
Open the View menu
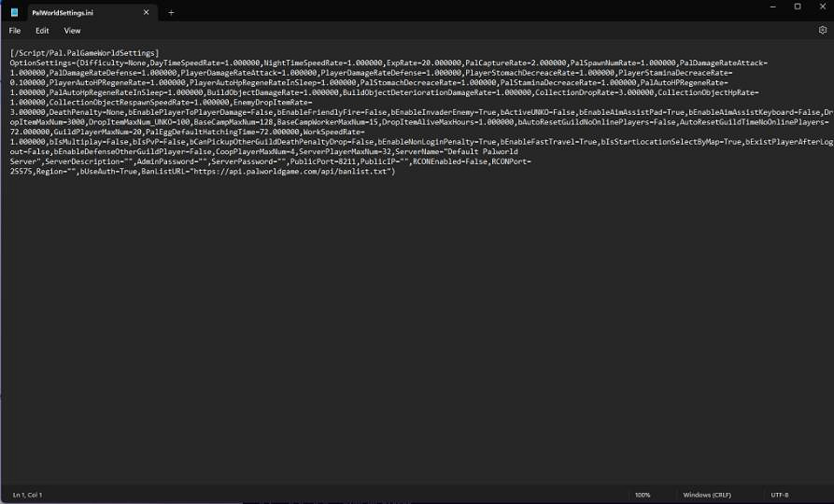(x=72, y=31)
